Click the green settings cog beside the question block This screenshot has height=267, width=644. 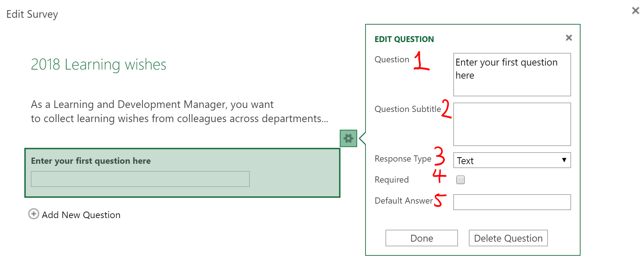pyautogui.click(x=348, y=138)
